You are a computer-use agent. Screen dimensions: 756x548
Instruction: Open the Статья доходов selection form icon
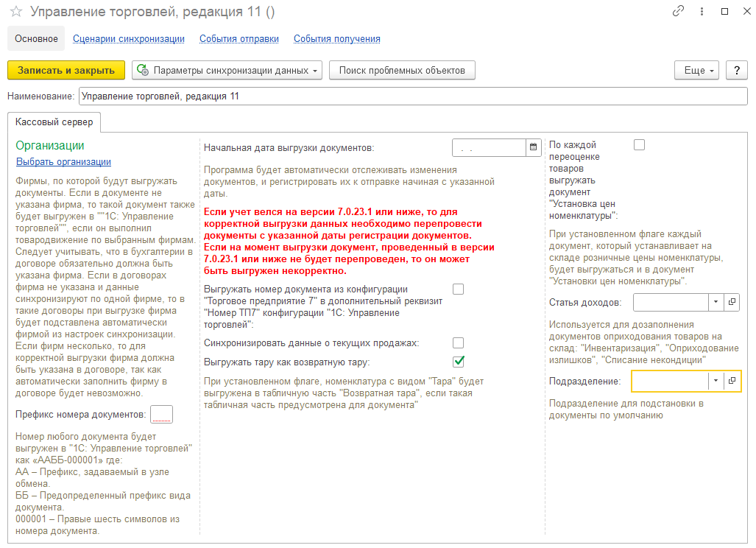click(x=732, y=302)
